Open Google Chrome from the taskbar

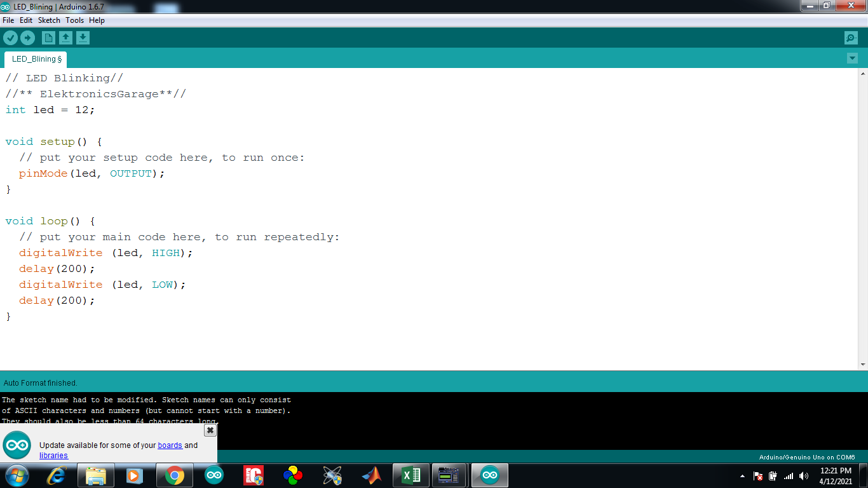174,475
